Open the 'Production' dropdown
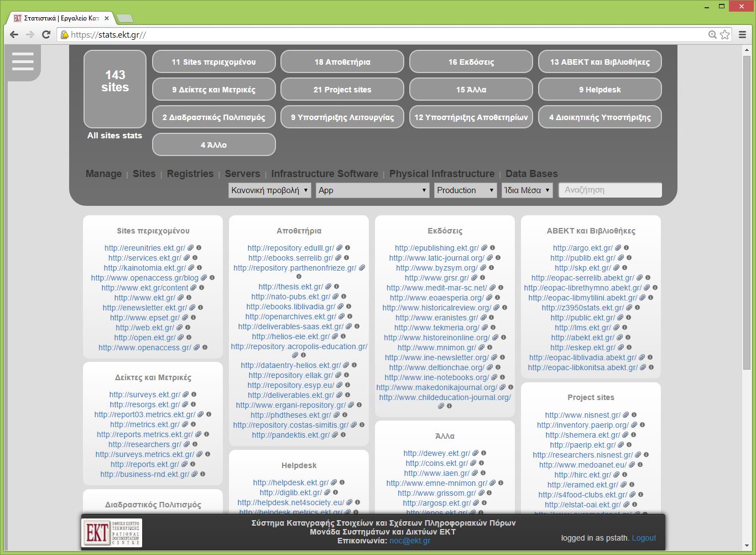 coord(465,190)
